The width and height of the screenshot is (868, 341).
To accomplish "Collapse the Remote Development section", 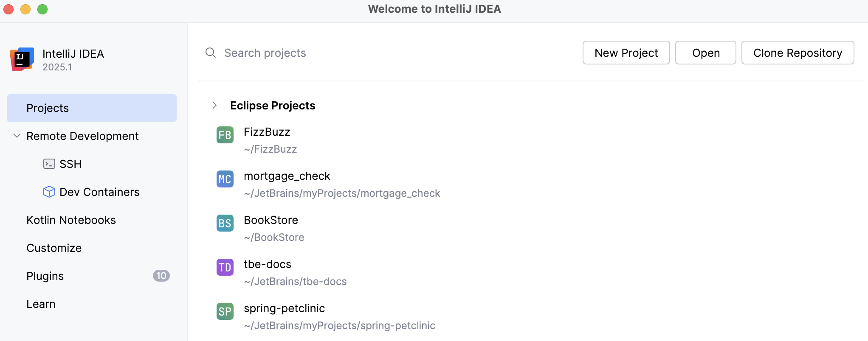I will click(x=17, y=136).
